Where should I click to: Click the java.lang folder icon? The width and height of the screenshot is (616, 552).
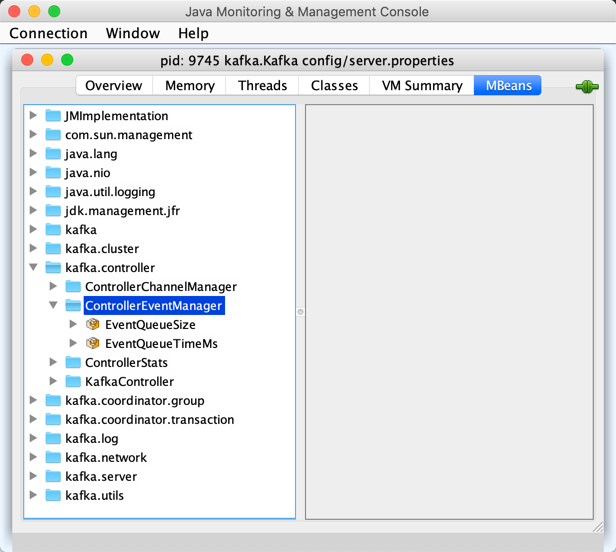pos(53,154)
